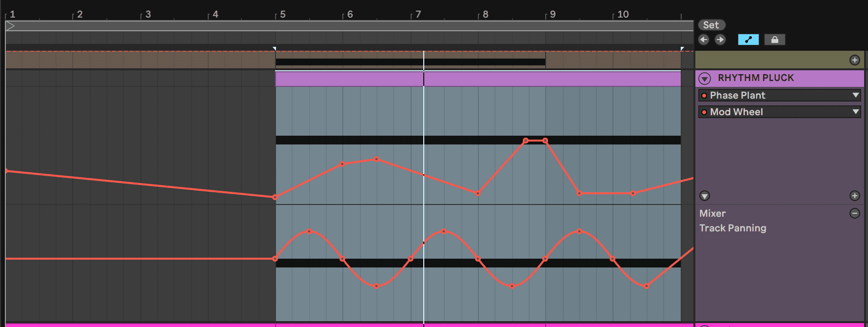The width and height of the screenshot is (868, 327).
Task: Remove the Track Panning lane with minus
Action: click(854, 213)
